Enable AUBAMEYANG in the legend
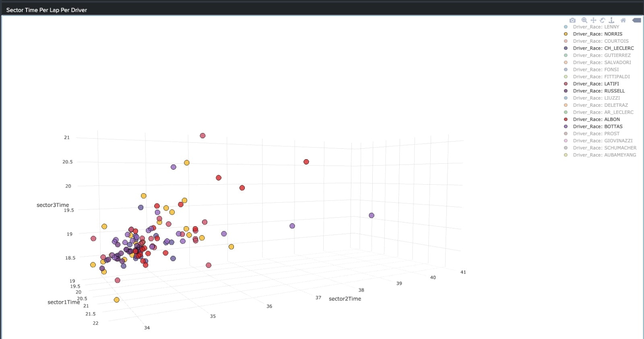 point(604,155)
